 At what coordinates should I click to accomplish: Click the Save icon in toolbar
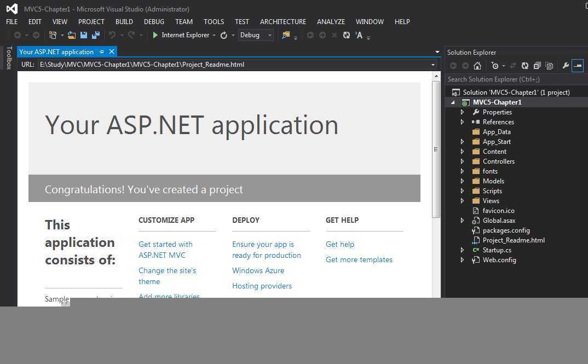(x=84, y=35)
